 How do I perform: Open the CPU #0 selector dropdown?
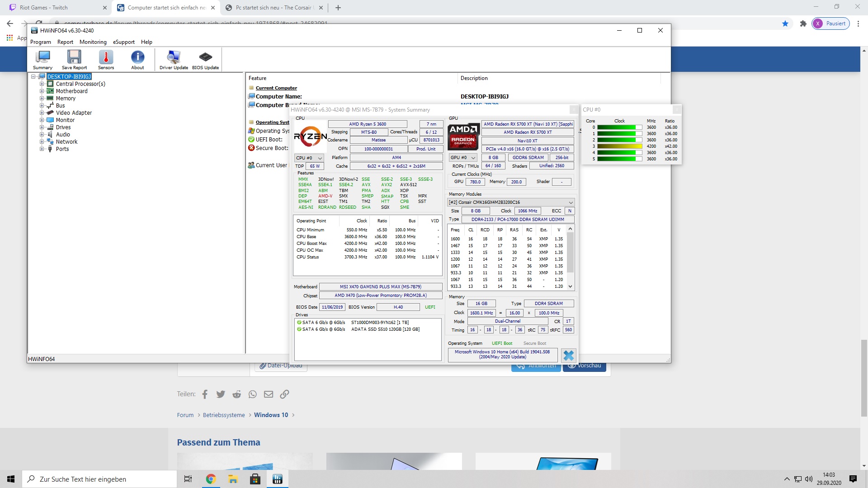(309, 158)
